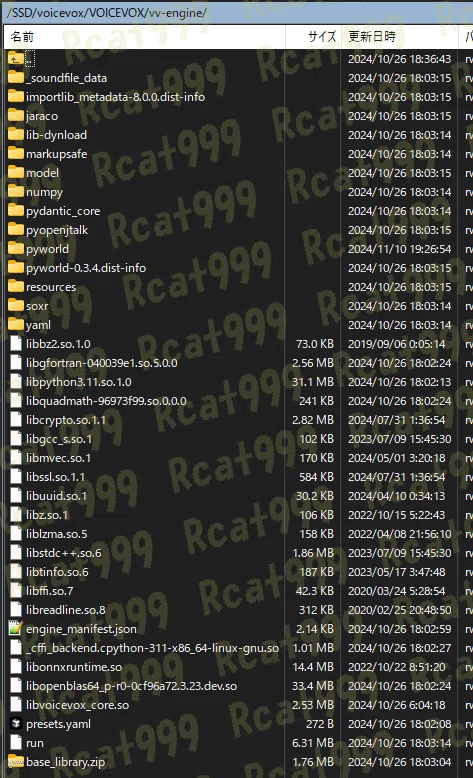Image resolution: width=473 pixels, height=778 pixels.
Task: Sort by the 更新日時 column header
Action: 400,37
